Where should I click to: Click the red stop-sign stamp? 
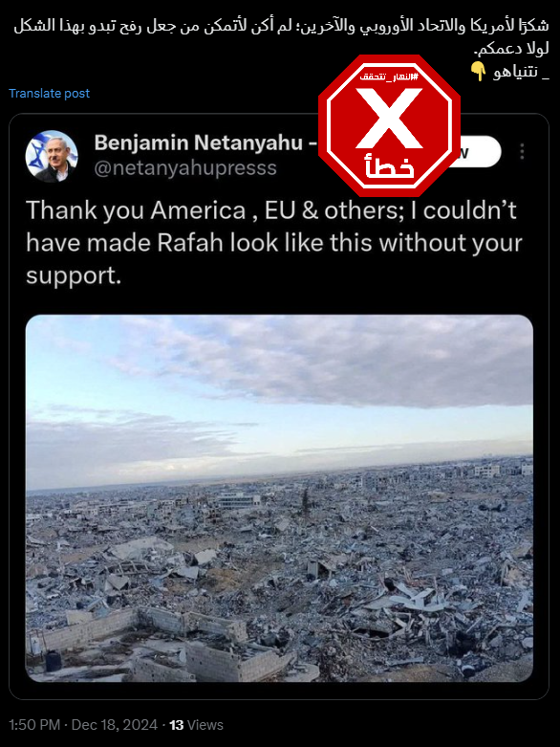tap(389, 125)
